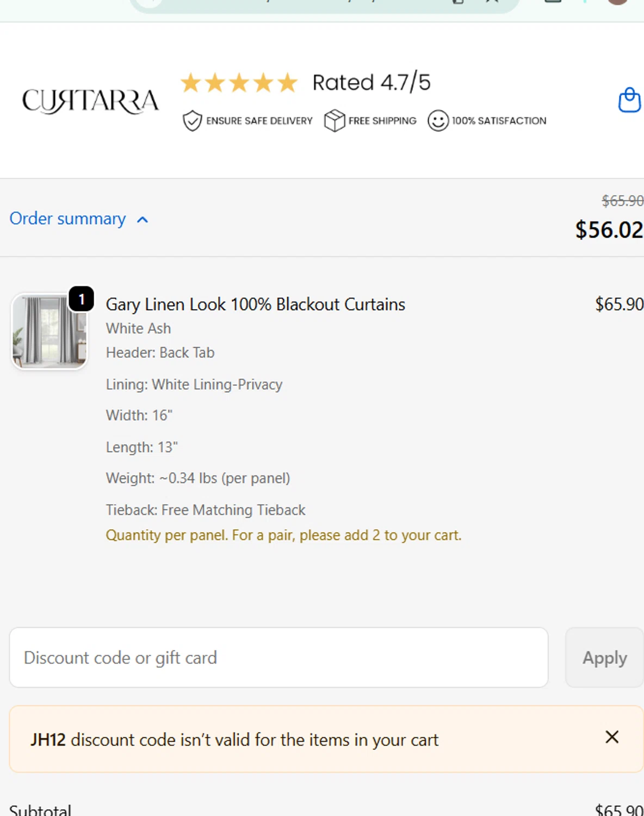Click the JH12 discount error text
This screenshot has height=816, width=644.
point(234,740)
